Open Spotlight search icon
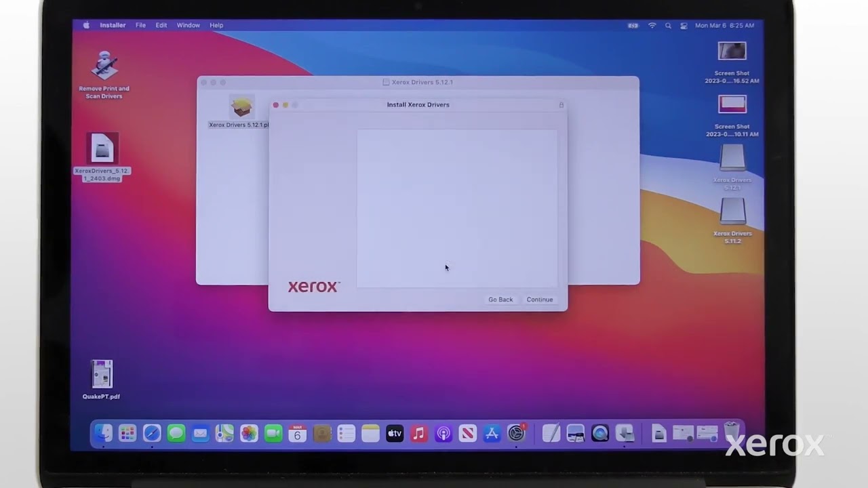 [x=668, y=25]
